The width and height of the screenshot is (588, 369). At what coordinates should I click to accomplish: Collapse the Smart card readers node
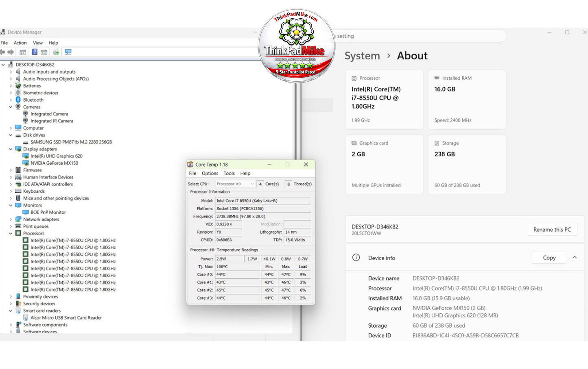[11, 311]
